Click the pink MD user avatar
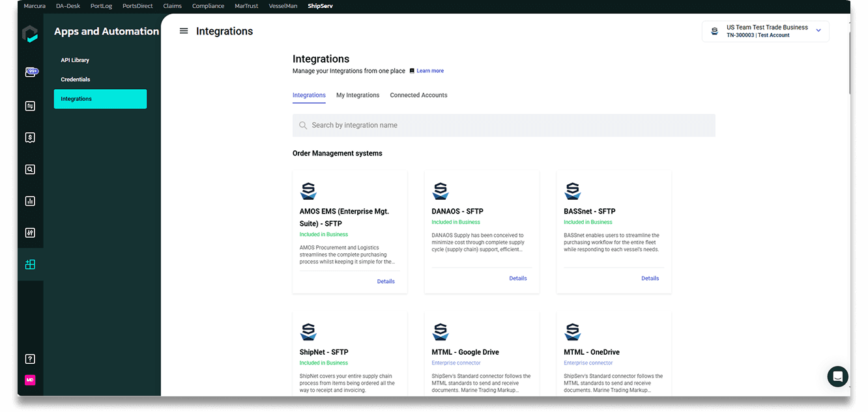868x412 pixels. click(x=30, y=380)
